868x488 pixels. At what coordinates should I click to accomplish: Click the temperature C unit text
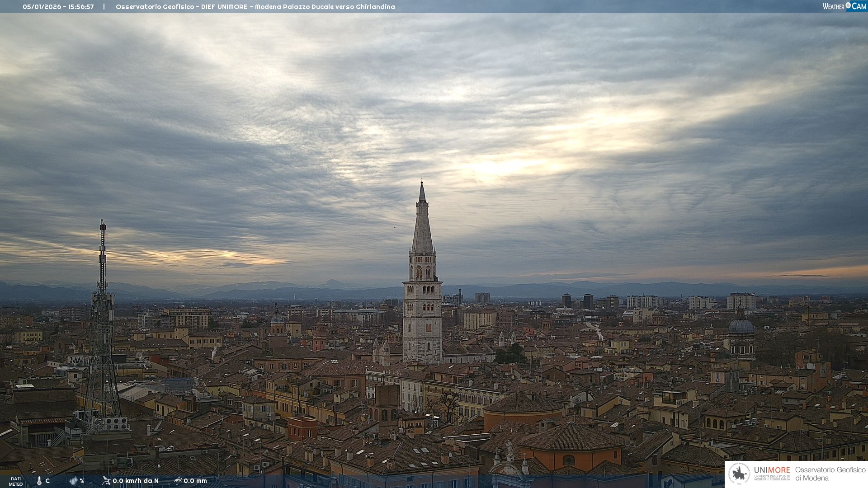tap(47, 481)
